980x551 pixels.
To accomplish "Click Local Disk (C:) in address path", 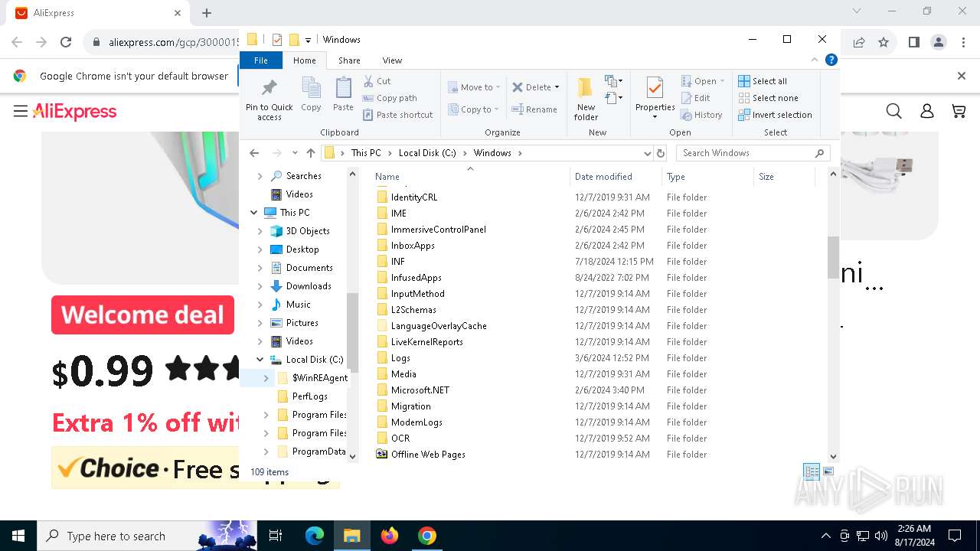I will click(427, 153).
